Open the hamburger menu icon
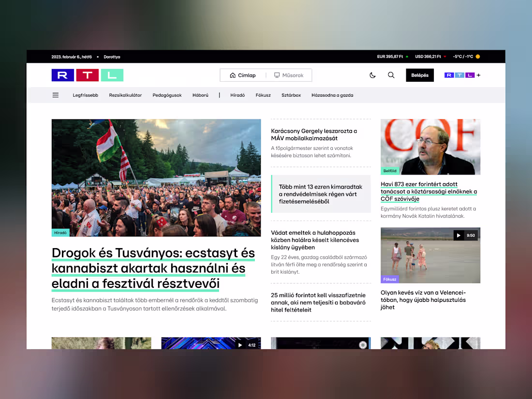This screenshot has height=399, width=532. tap(56, 95)
